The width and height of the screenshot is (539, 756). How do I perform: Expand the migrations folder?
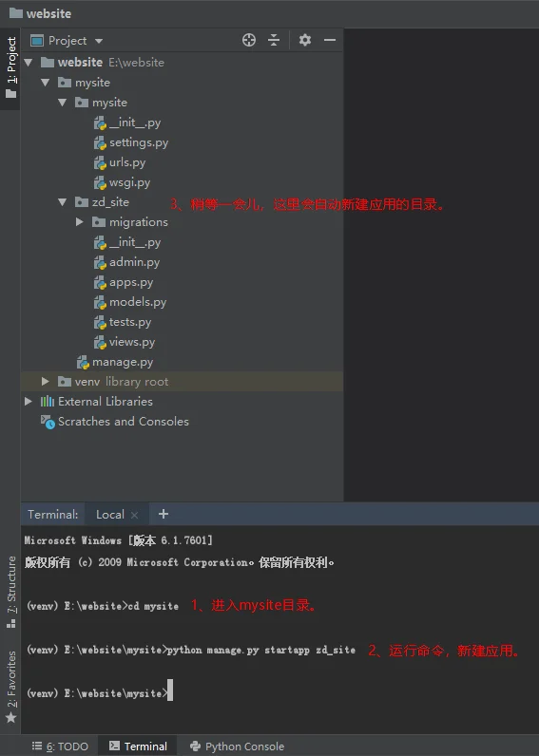point(80,222)
